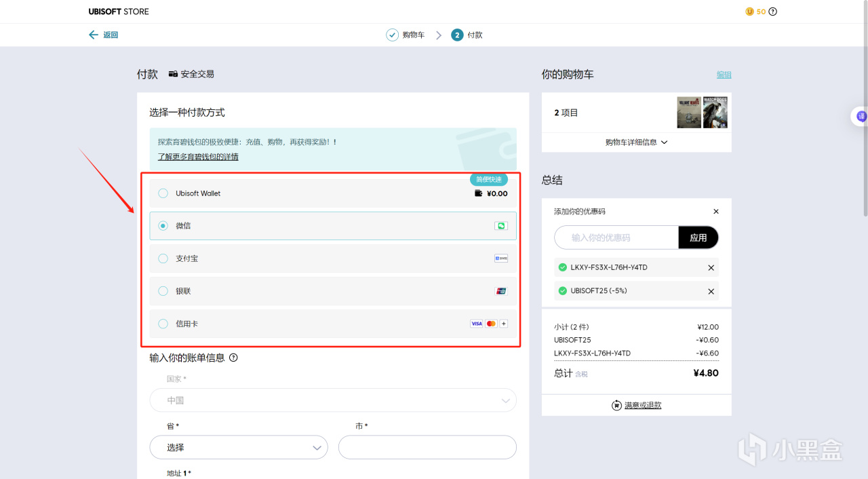The image size is (868, 479).
Task: Click the 应用 apply button
Action: (698, 237)
